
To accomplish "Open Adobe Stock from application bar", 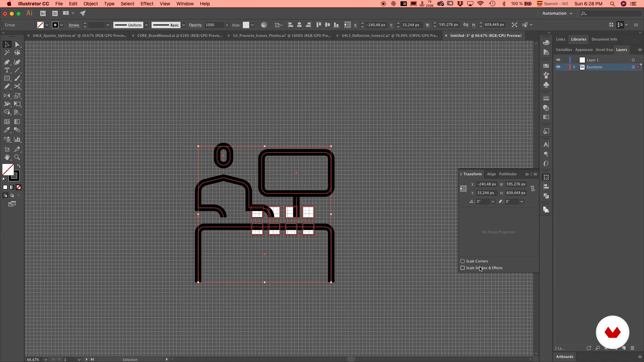I will point(55,13).
